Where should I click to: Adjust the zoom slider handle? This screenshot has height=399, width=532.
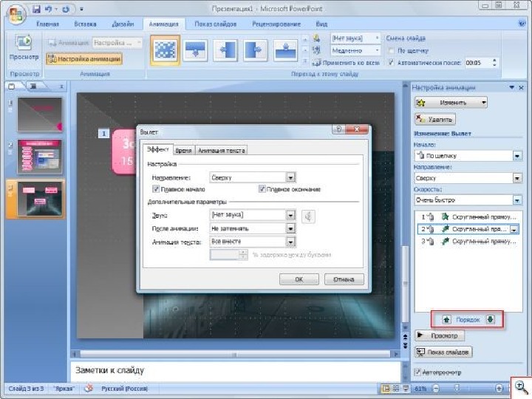[457, 388]
